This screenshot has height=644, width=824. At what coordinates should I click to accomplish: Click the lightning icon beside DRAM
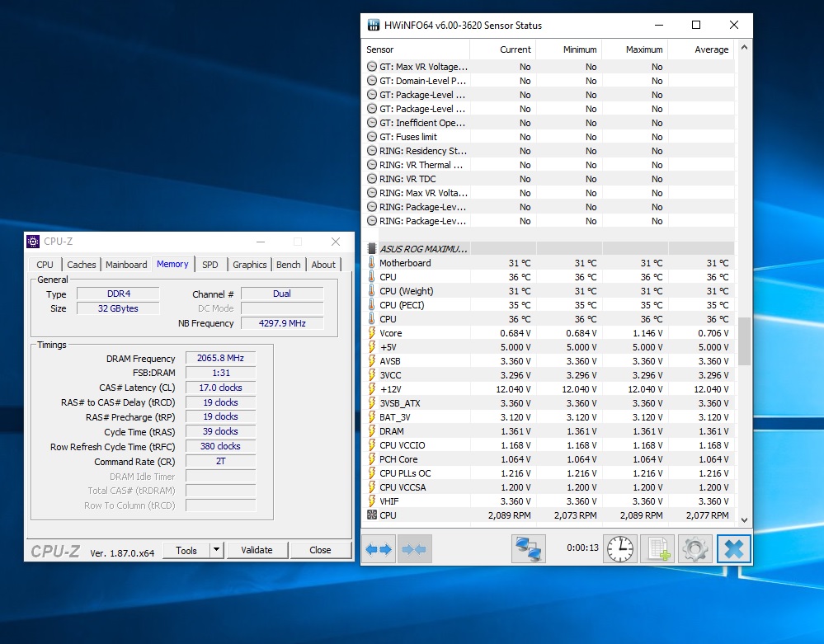(371, 431)
